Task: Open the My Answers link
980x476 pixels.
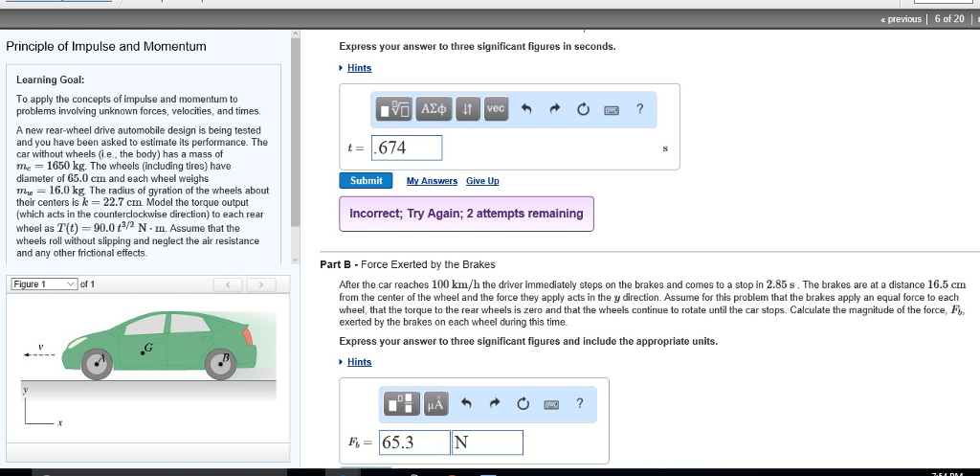Action: [x=431, y=181]
